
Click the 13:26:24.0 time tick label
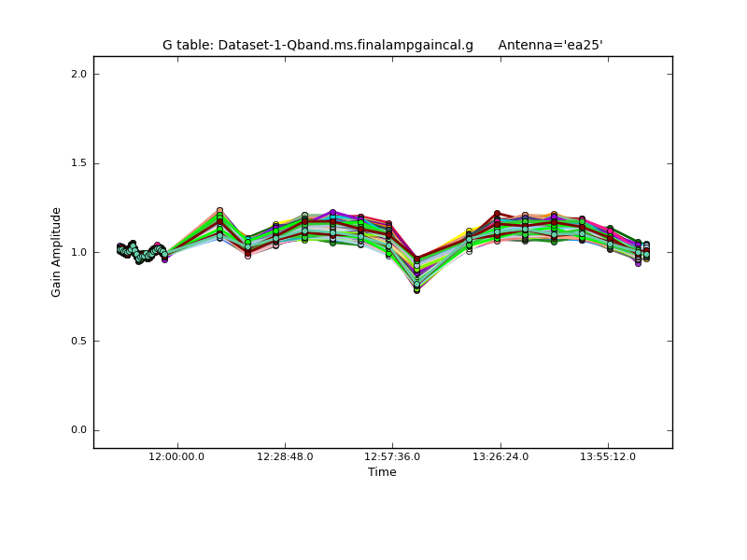500,456
